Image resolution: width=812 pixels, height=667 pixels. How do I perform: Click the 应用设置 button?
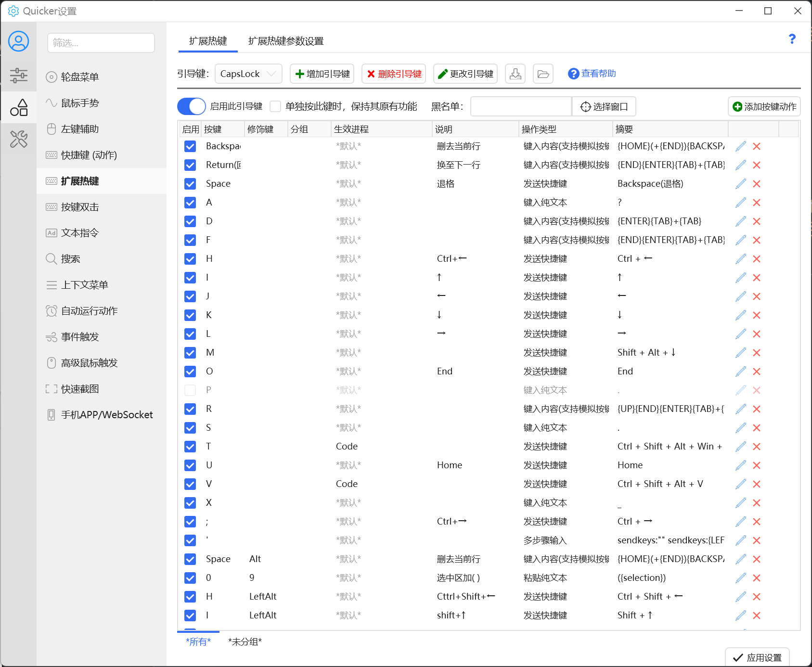(x=757, y=657)
